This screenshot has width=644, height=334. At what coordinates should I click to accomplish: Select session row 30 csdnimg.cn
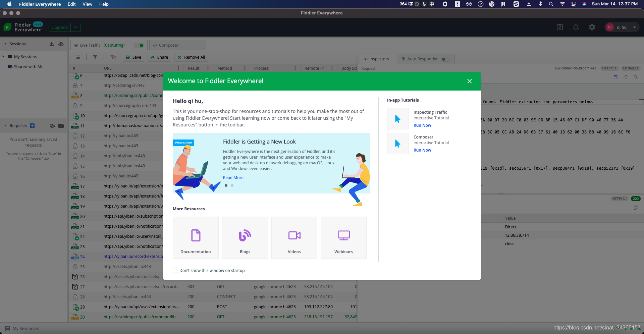[x=213, y=317]
